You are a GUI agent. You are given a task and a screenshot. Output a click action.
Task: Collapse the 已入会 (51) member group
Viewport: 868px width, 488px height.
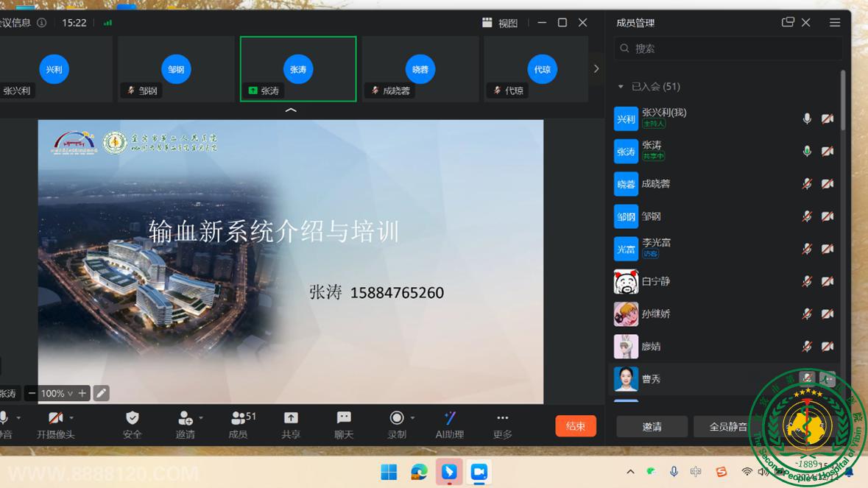click(x=621, y=87)
